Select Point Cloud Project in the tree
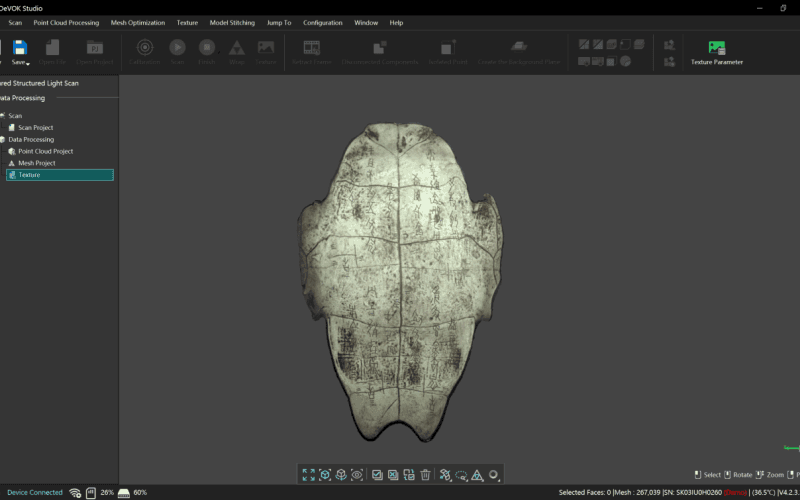Viewport: 800px width, 500px height. [x=45, y=151]
